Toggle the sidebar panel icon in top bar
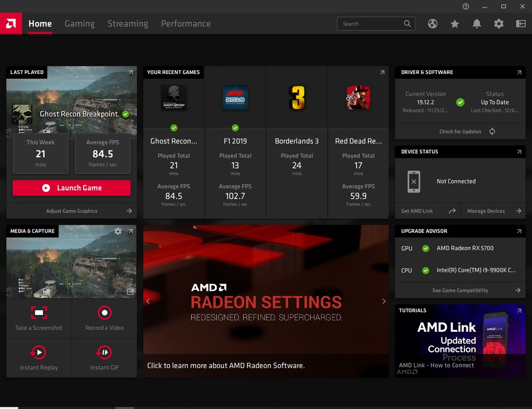The image size is (532, 409). tap(521, 24)
